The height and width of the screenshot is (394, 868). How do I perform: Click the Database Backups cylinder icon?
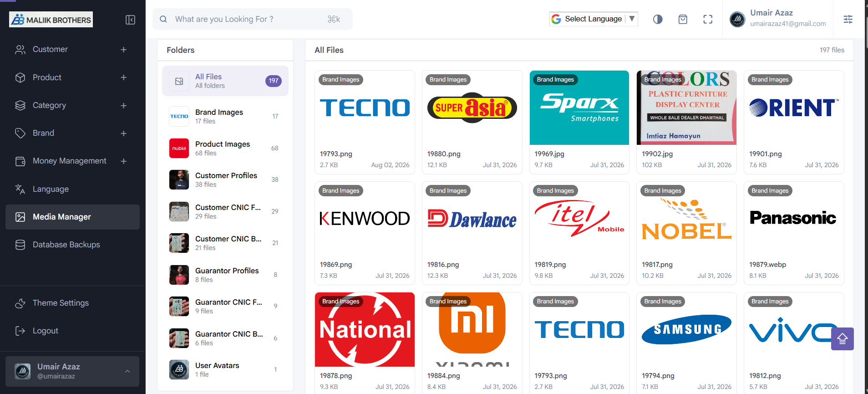[20, 245]
